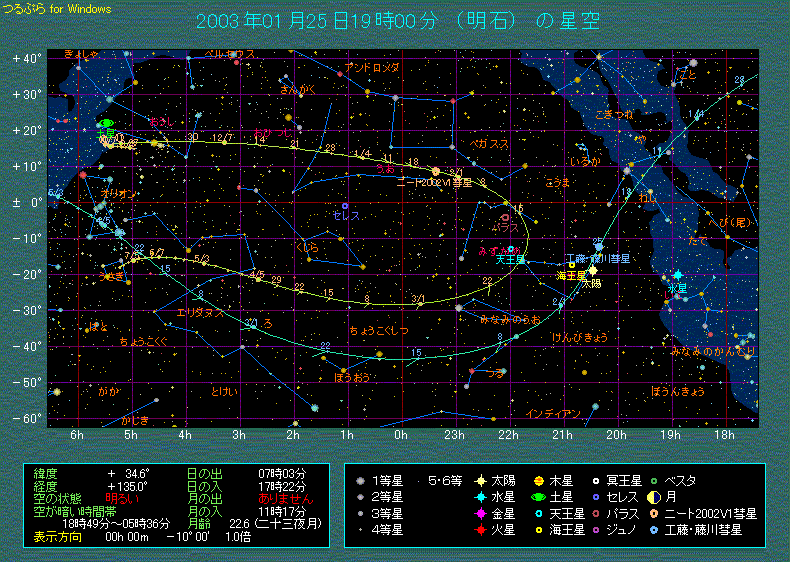Click the Eridanus constellation label エリダヌス
This screenshot has height=562, width=790.
coord(200,312)
